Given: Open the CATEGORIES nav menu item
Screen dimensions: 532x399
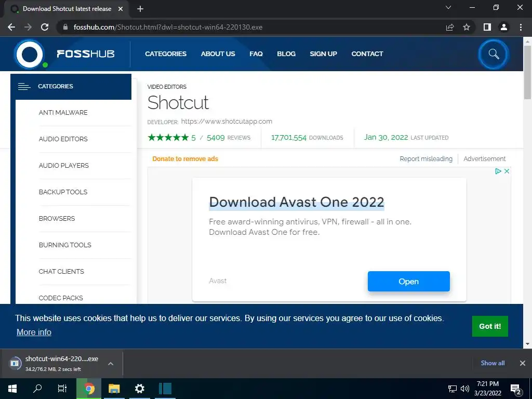Looking at the screenshot, I should point(166,54).
